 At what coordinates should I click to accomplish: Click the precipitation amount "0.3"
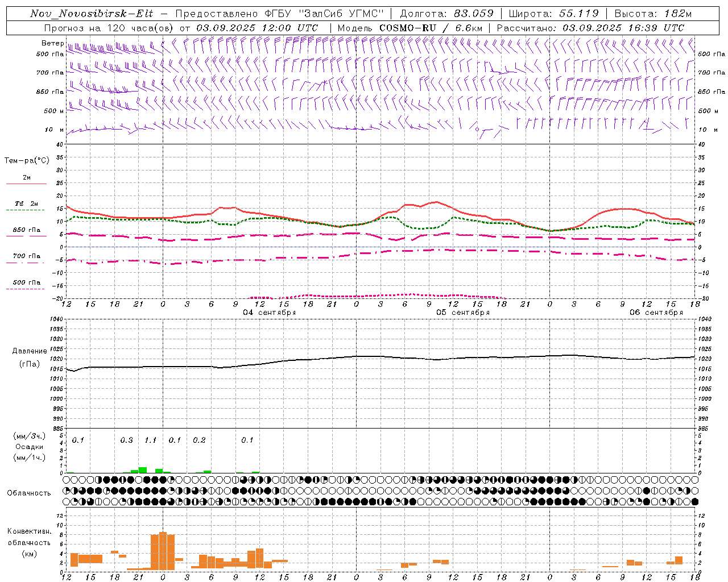point(126,440)
